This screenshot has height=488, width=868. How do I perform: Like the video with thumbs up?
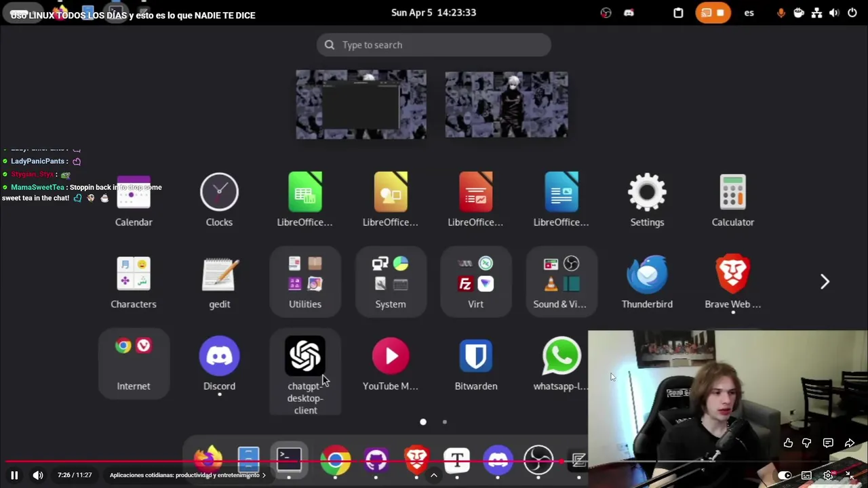coord(788,443)
